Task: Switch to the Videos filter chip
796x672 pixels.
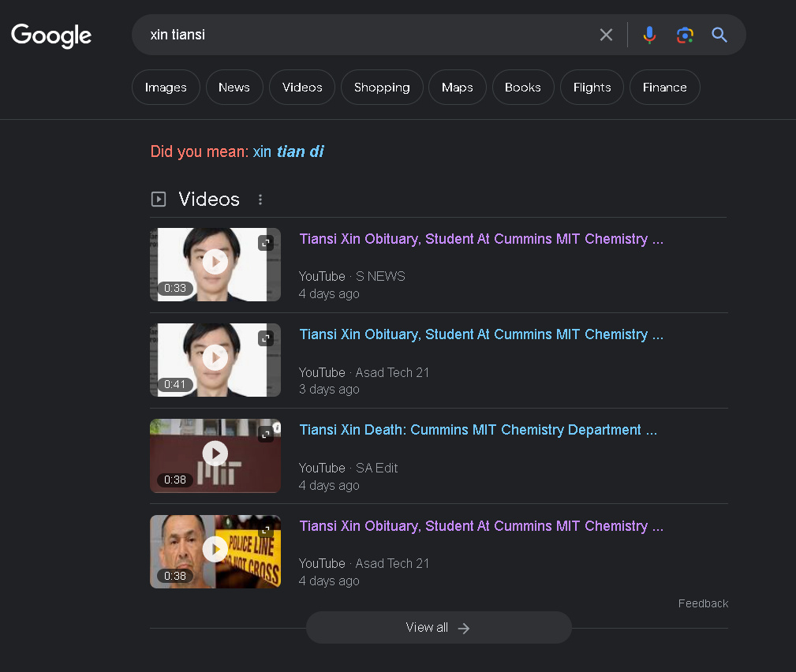Action: pos(302,88)
